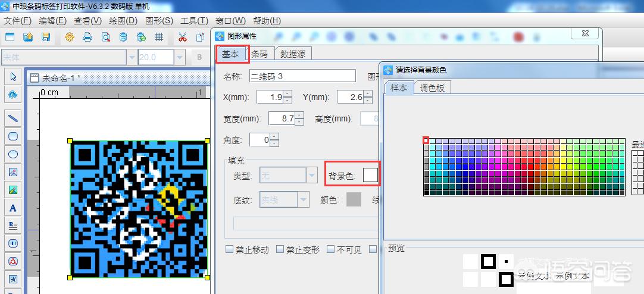This screenshot has width=644, height=294.
Task: Print the label with the printer icon
Action: 87,37
